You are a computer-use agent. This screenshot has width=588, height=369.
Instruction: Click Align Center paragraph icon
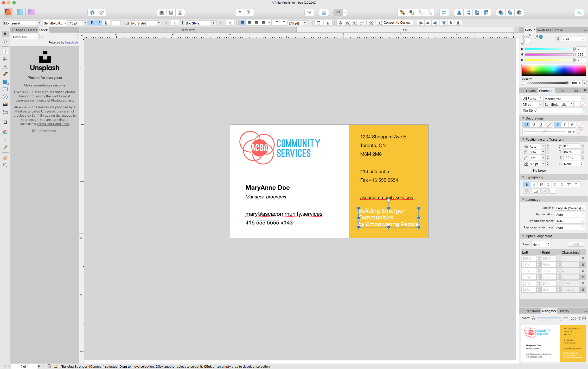[249, 23]
